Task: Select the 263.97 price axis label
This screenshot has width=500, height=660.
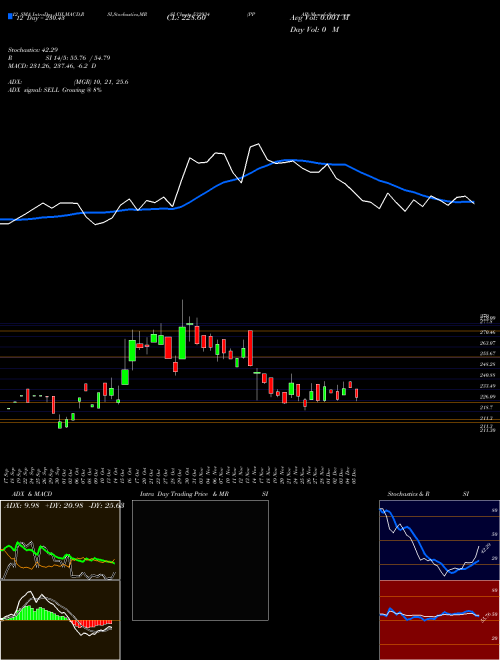Action: click(487, 343)
